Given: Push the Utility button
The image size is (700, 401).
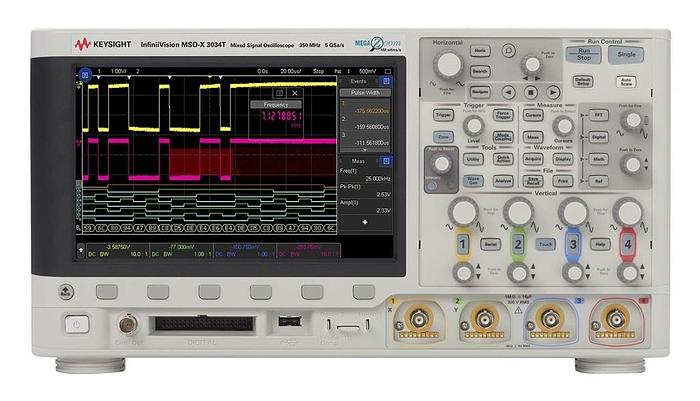Looking at the screenshot, I should pos(473,159).
